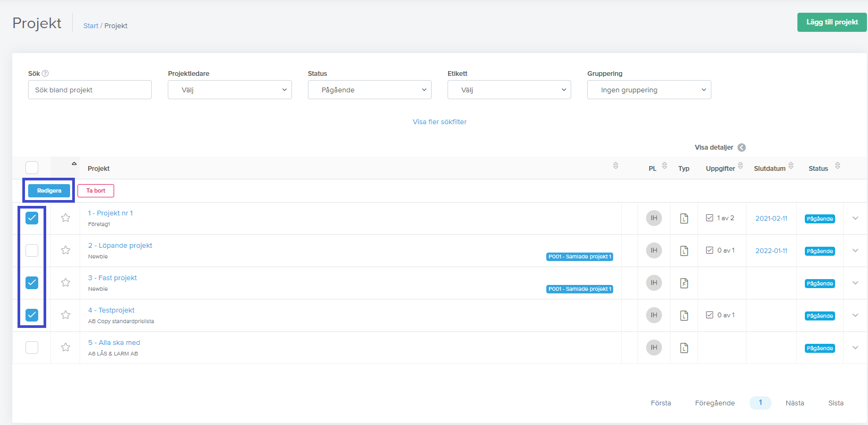Screen dimensions: 868x425
Task: Go to the Nästa page
Action: (794, 403)
